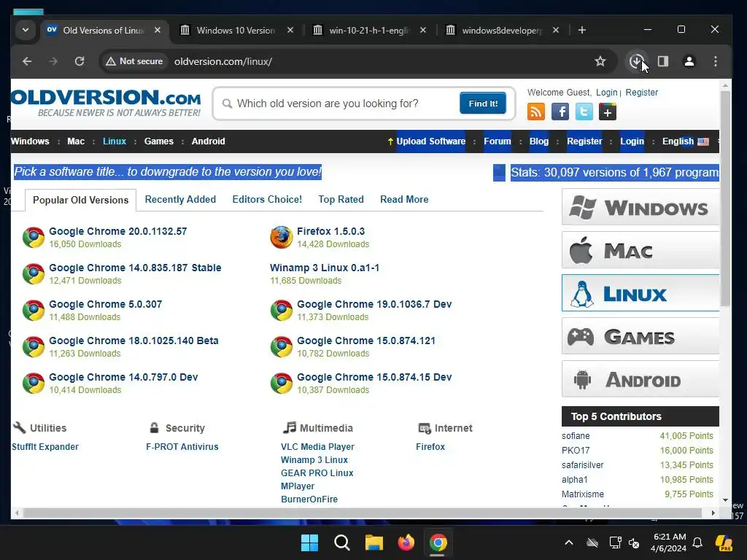Open the Games nav menu item
Viewport: 747px width, 560px height.
(158, 141)
